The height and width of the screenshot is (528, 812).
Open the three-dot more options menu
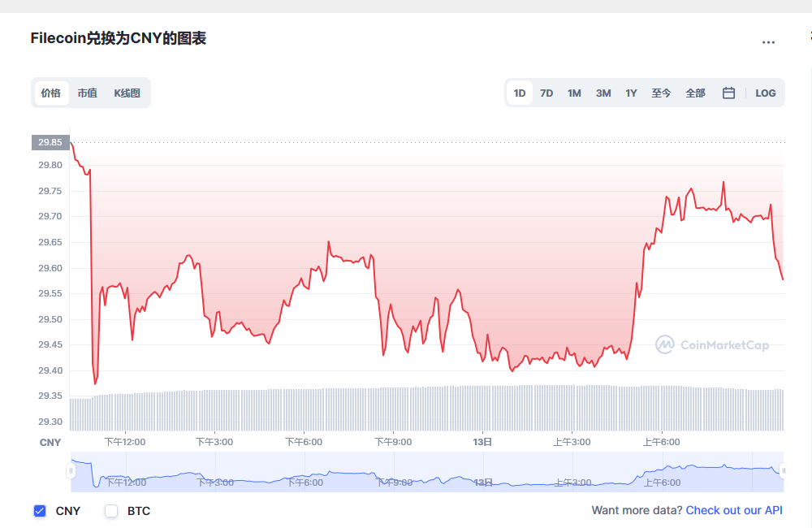click(x=768, y=42)
